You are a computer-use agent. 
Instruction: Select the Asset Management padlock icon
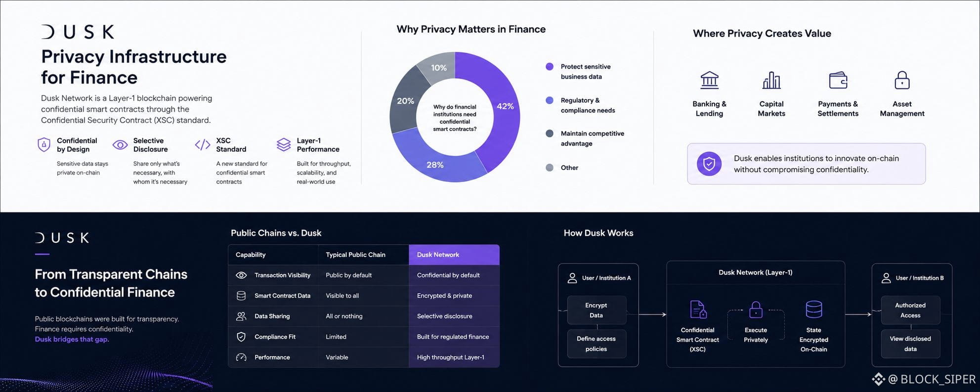click(902, 80)
